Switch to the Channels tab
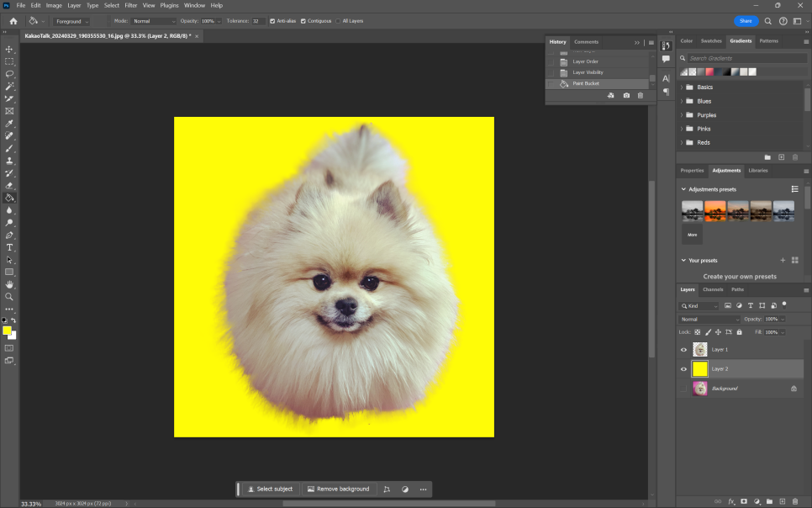 point(713,290)
